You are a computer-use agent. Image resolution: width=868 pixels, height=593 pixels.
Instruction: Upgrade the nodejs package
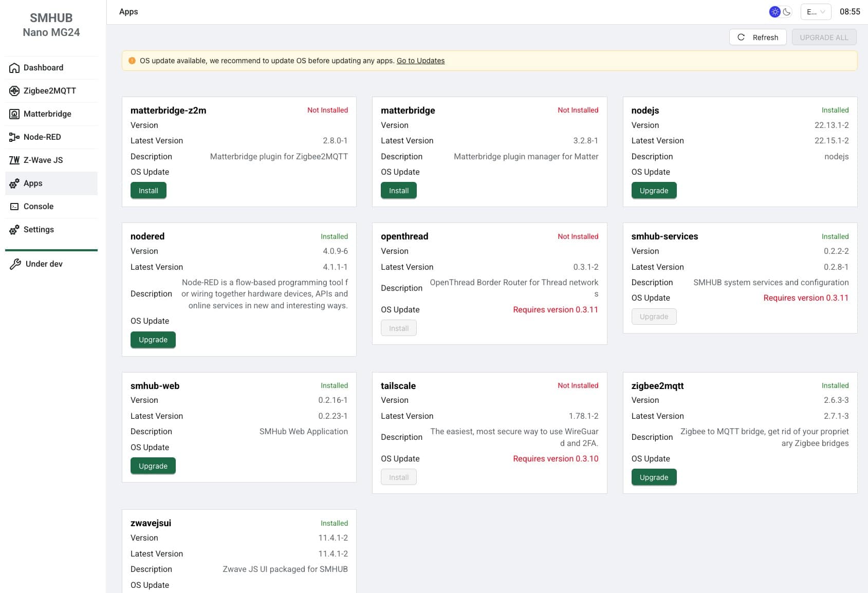(x=654, y=191)
